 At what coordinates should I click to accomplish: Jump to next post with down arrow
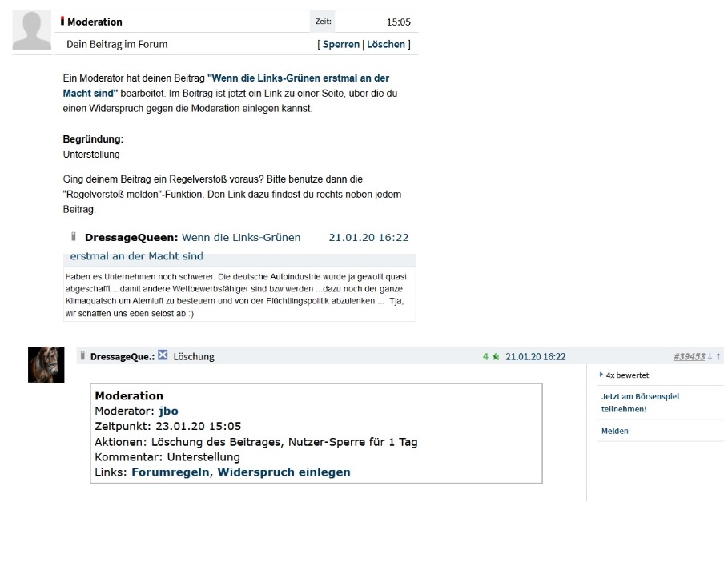click(x=710, y=356)
